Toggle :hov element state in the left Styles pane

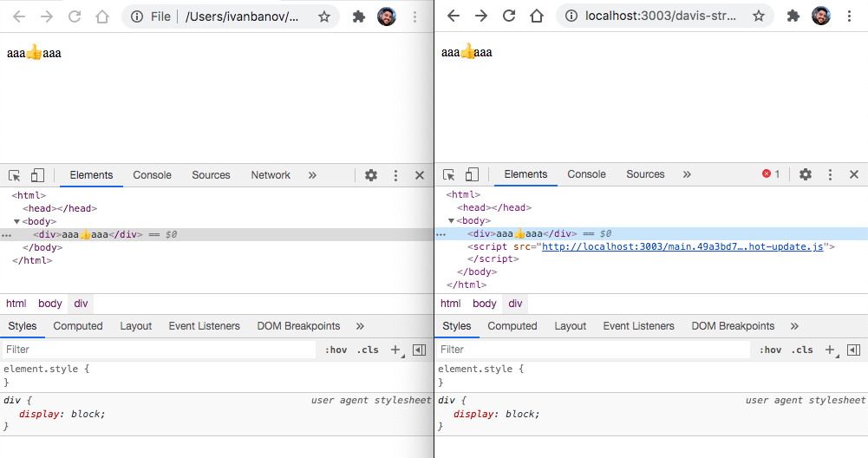point(336,350)
